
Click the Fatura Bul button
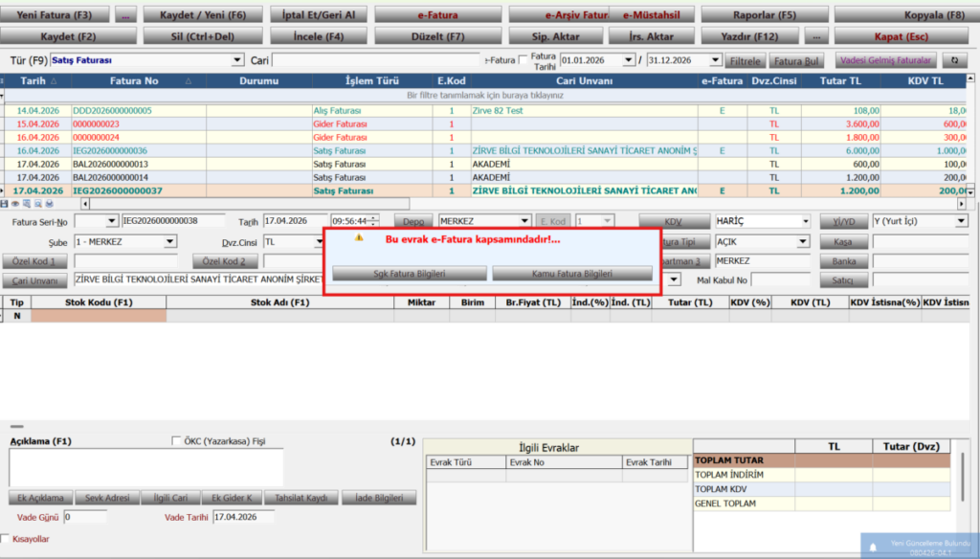(x=796, y=60)
